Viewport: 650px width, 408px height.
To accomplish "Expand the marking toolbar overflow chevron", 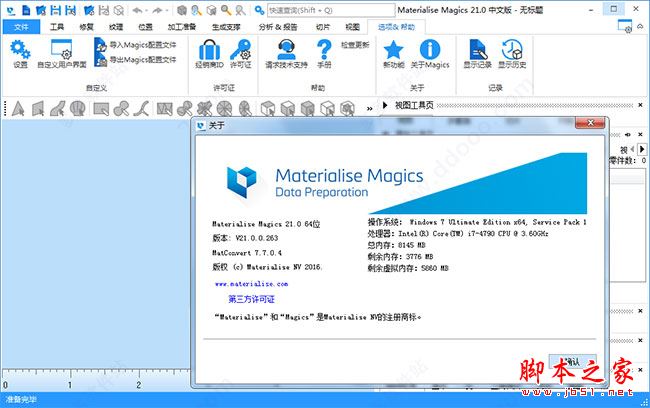I will [369, 109].
